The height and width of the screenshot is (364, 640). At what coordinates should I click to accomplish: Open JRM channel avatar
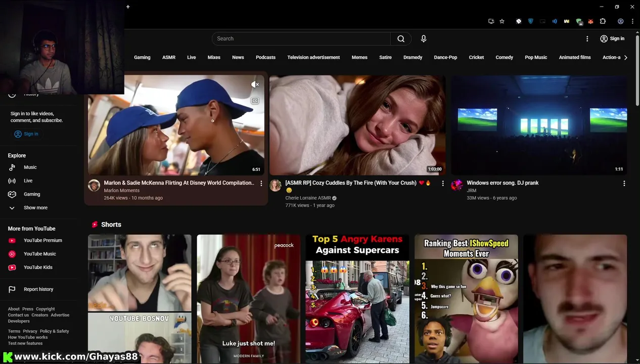coord(457,185)
